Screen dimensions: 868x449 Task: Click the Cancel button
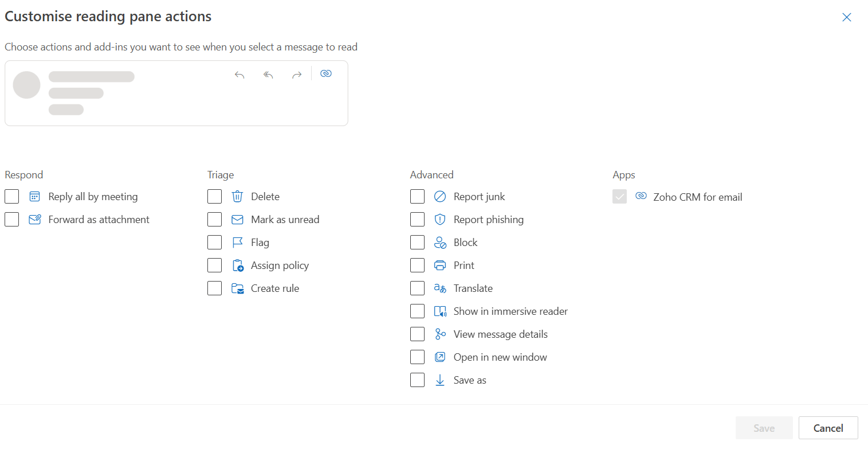click(828, 428)
